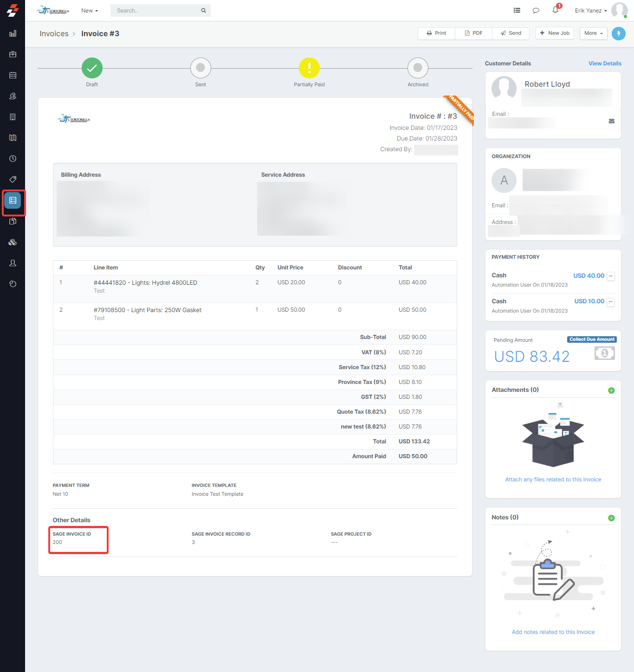The width and height of the screenshot is (634, 672).
Task: Click line item '#44441820 - Lights: Hydrel 4800LED'
Action: [x=145, y=283]
